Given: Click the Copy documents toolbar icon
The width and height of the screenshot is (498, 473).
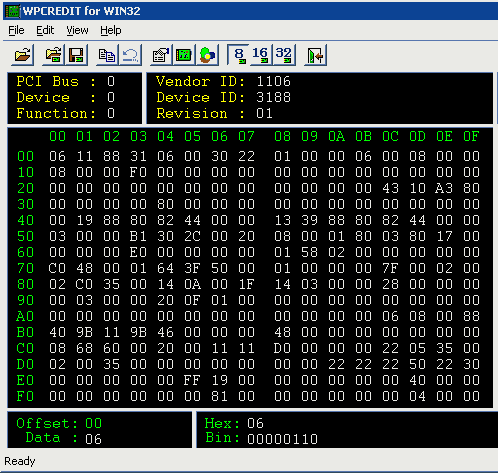Looking at the screenshot, I should 107,55.
